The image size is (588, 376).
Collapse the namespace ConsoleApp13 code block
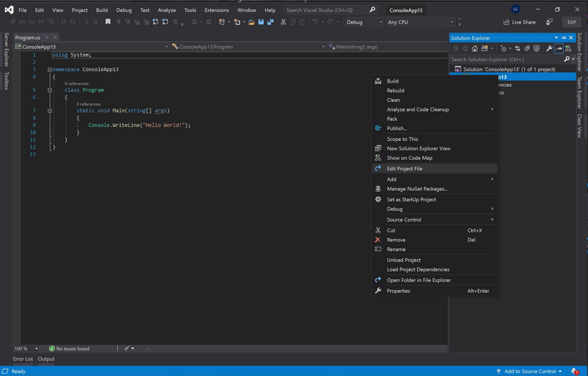click(50, 69)
